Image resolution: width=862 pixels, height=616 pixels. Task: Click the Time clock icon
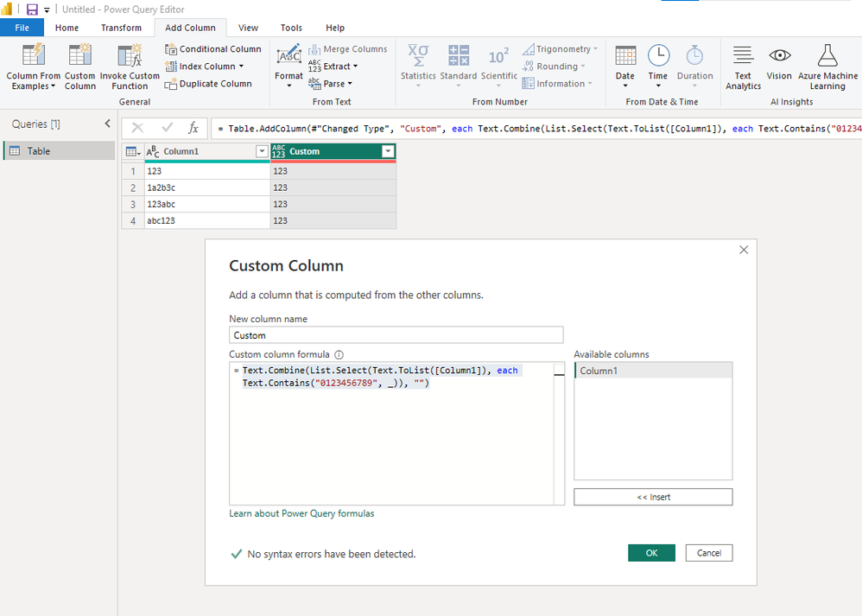click(658, 55)
